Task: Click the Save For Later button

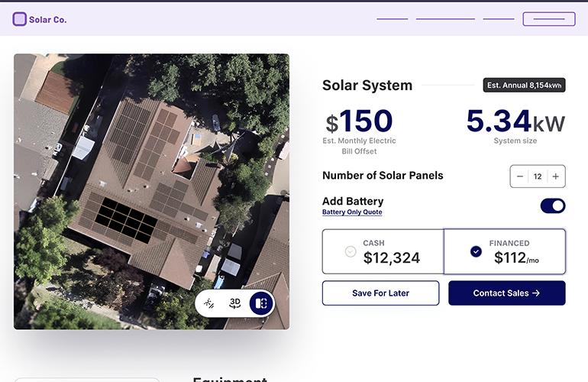Action: coord(380,293)
